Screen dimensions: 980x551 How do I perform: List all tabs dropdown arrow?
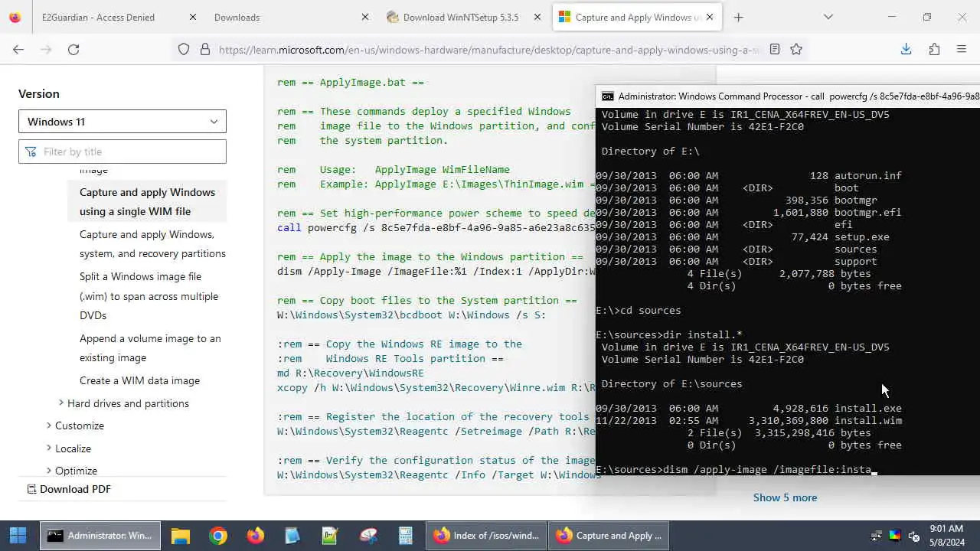point(828,17)
